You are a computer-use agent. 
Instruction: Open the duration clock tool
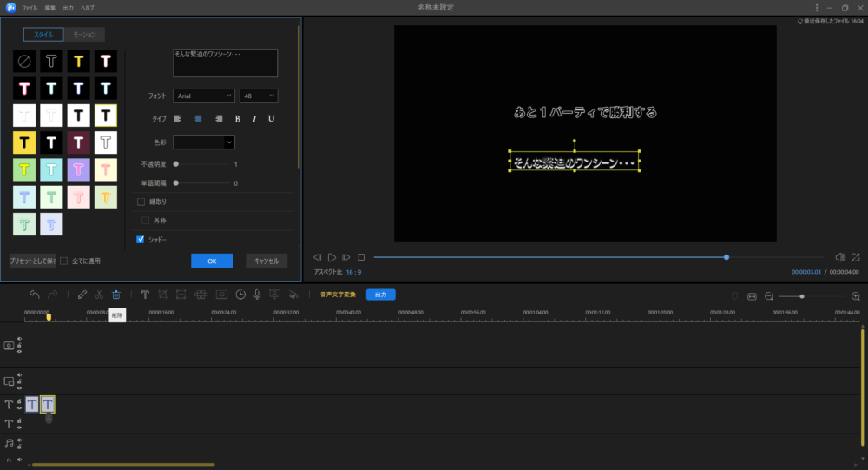click(x=240, y=295)
